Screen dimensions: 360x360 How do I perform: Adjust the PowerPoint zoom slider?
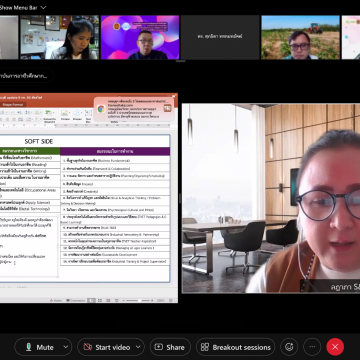pyautogui.click(x=139, y=300)
